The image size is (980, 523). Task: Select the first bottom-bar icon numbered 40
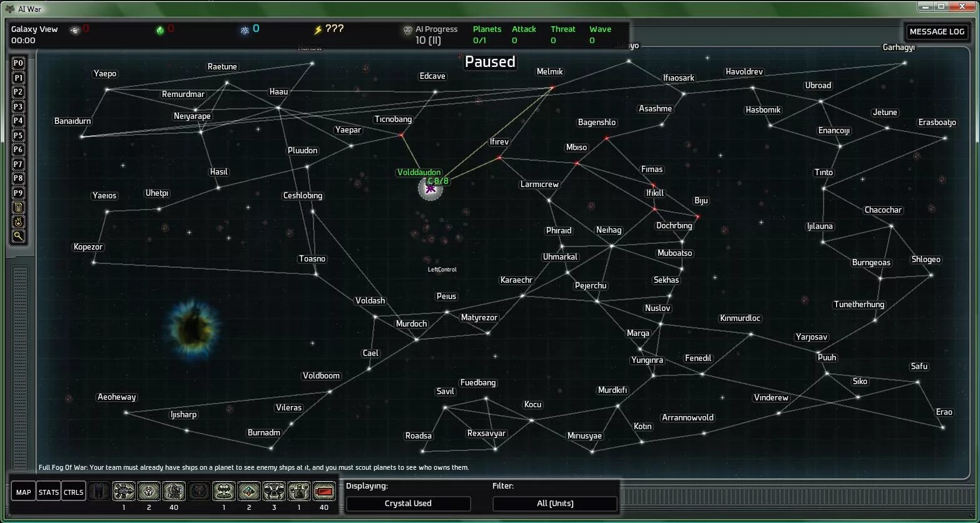(x=174, y=491)
